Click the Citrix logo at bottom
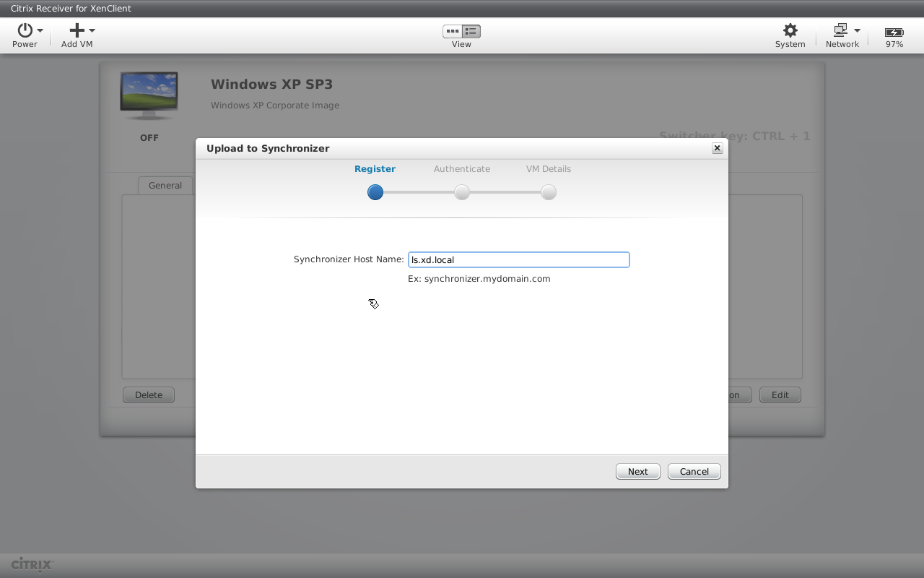 coord(32,565)
